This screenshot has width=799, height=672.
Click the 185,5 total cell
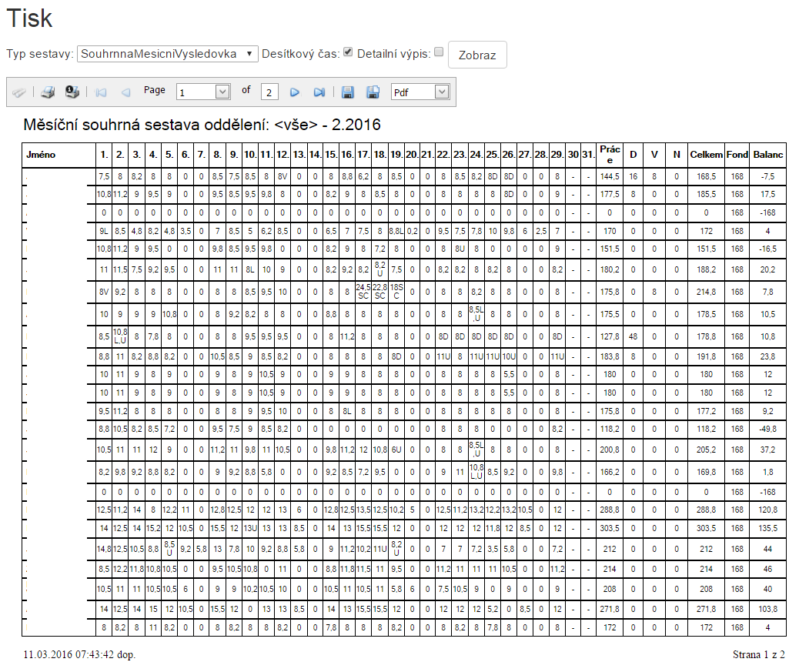point(707,194)
